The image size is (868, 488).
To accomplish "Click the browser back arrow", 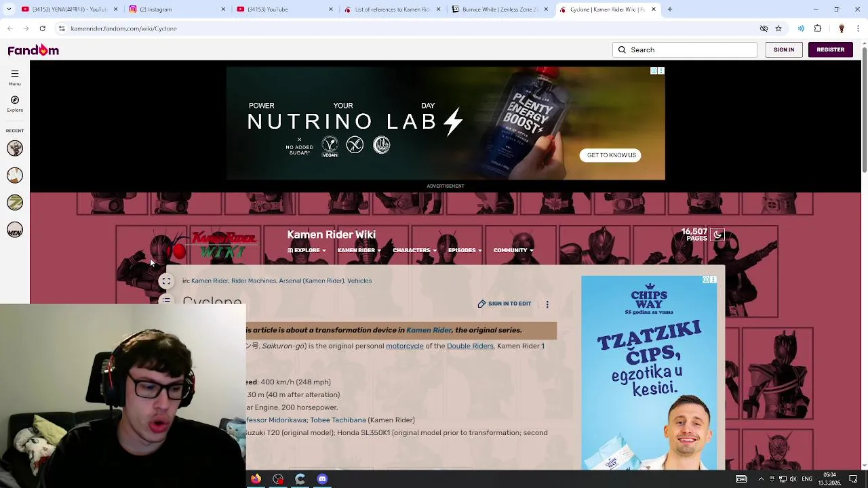I will [9, 28].
